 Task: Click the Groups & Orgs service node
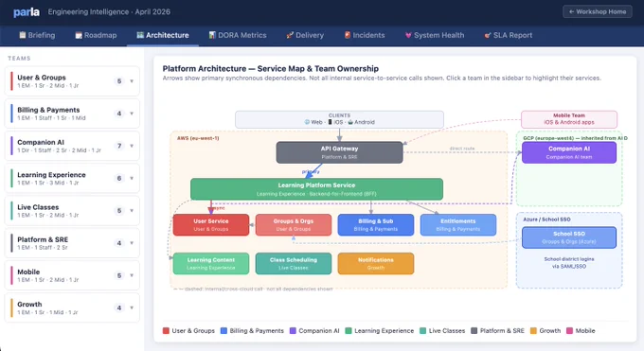[x=294, y=225]
